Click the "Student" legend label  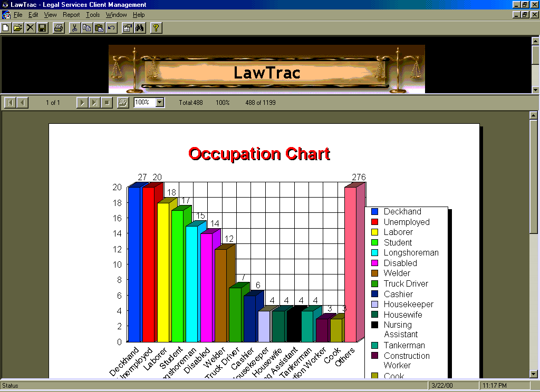(x=398, y=243)
